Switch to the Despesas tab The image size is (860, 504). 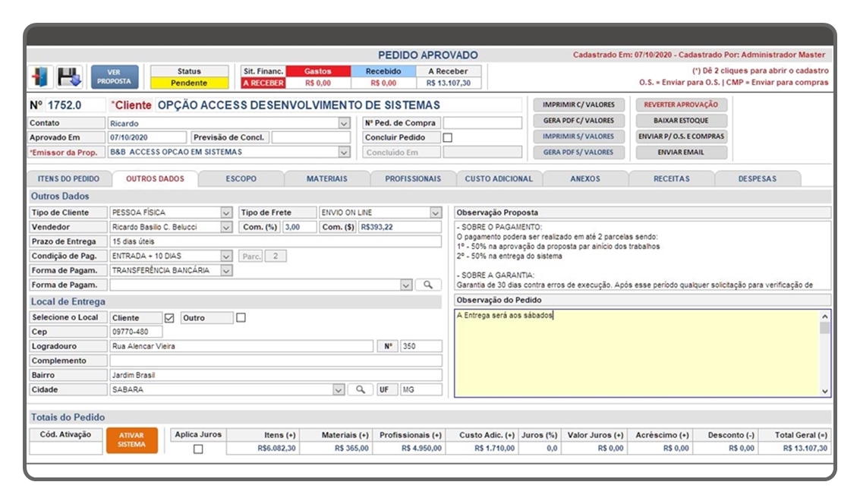pyautogui.click(x=758, y=179)
